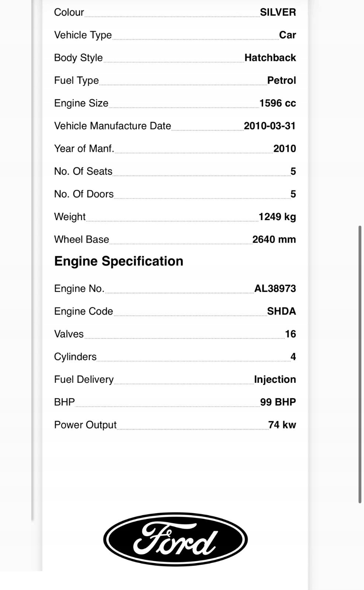Click the Fuel Type Petrol value
This screenshot has width=364, height=590.
(281, 80)
